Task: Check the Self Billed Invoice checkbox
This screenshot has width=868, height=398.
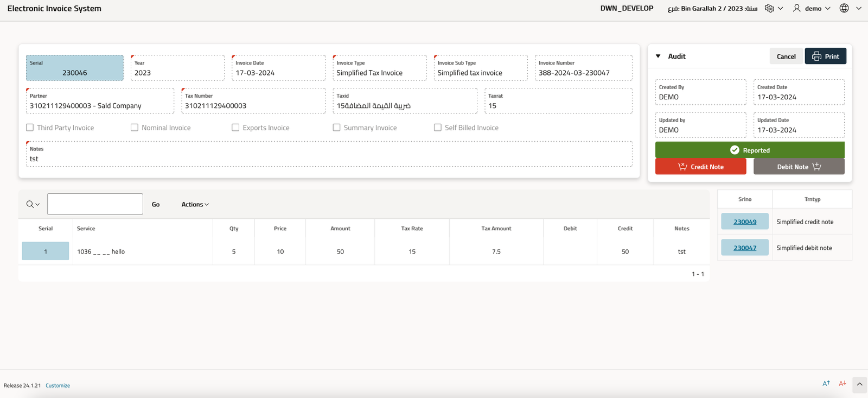Action: (437, 128)
